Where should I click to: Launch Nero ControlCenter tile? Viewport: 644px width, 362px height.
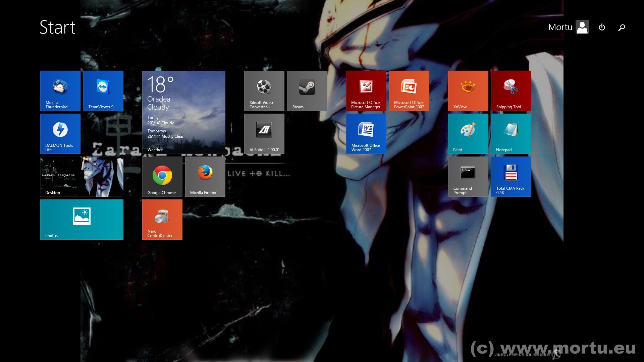pyautogui.click(x=162, y=219)
